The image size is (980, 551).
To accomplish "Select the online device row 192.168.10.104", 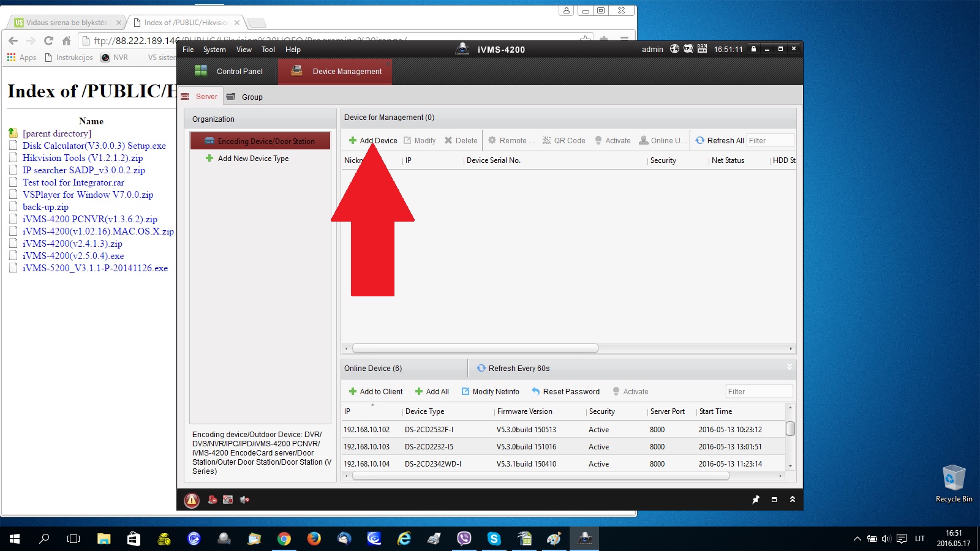I will point(563,464).
